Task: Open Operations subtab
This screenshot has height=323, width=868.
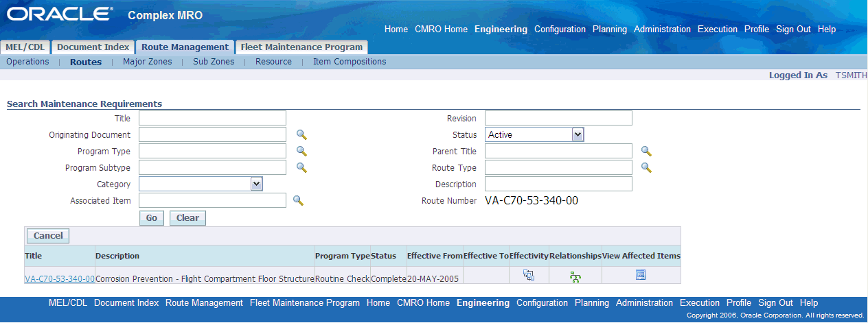Action: tap(27, 62)
